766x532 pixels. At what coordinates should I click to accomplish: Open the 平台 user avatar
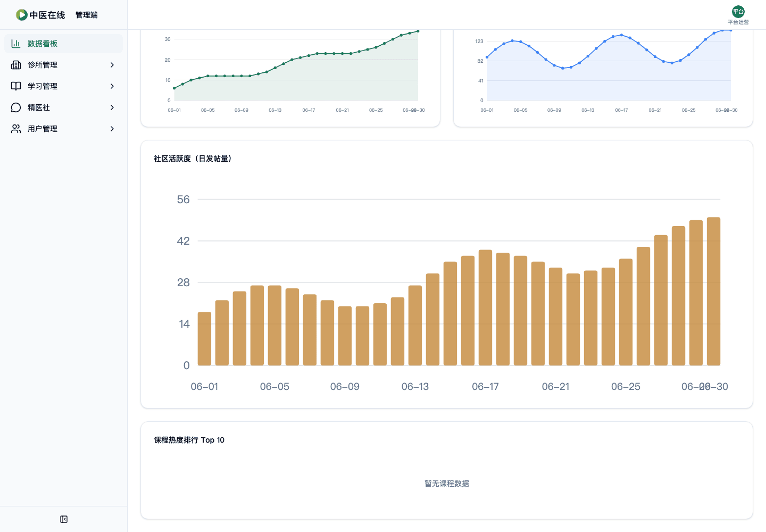point(738,12)
